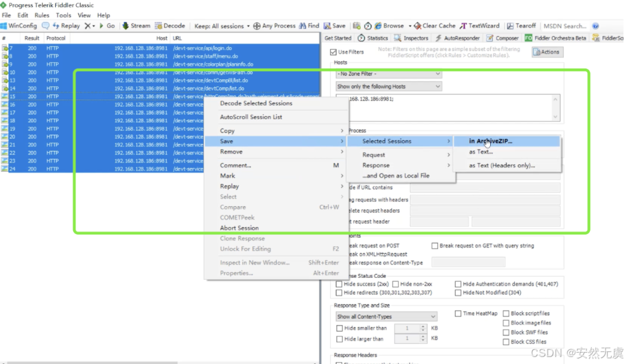
Task: Check Block CSS files
Action: 506,342
